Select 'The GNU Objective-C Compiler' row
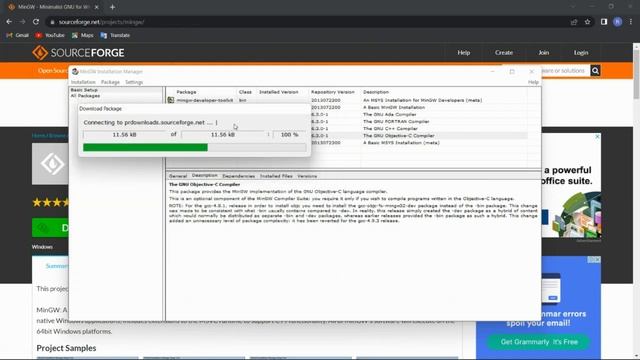The width and height of the screenshot is (640, 360). 418,136
